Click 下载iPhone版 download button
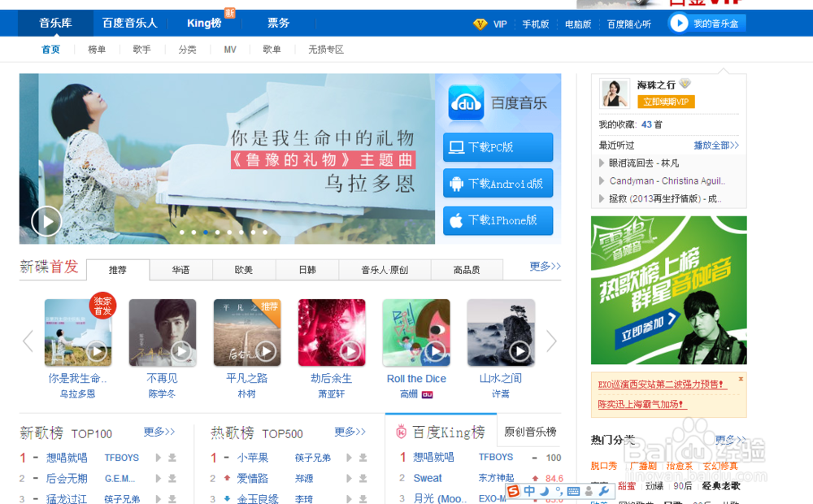This screenshot has height=504, width=813. [498, 220]
